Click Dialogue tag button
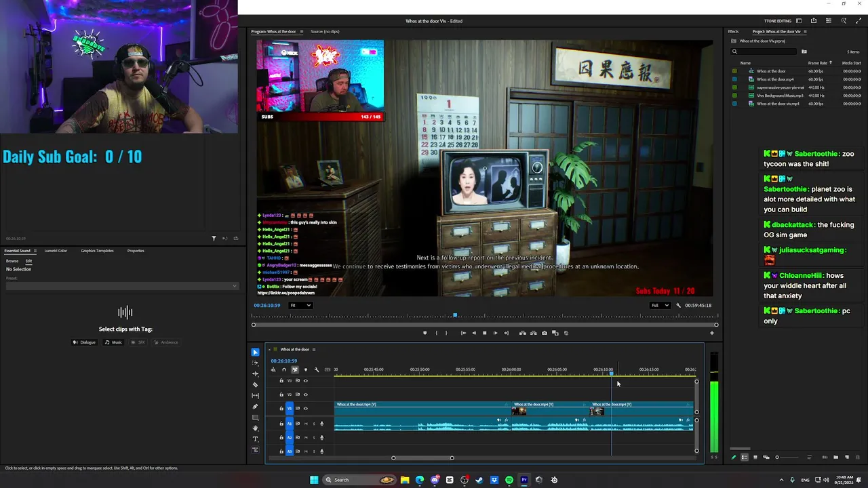The height and width of the screenshot is (488, 868). click(85, 342)
